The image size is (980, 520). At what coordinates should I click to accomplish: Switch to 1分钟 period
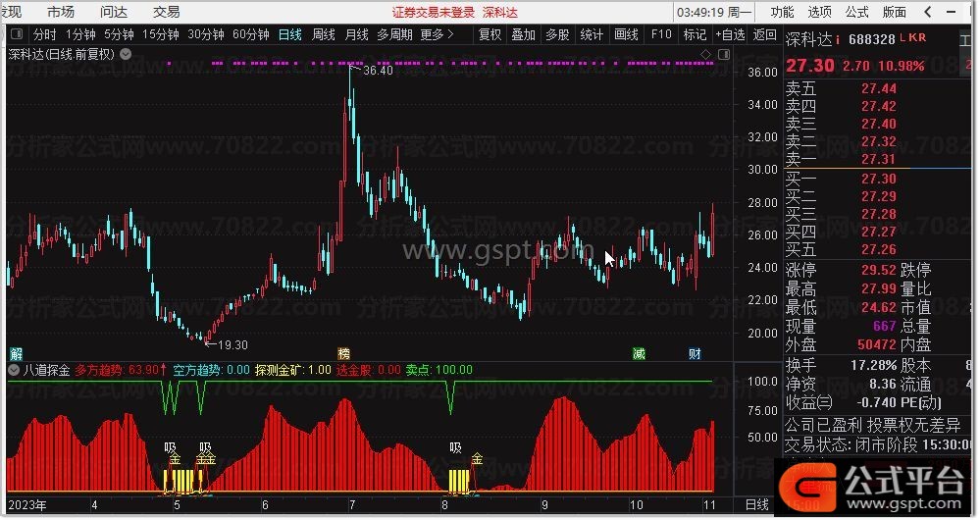(x=80, y=34)
